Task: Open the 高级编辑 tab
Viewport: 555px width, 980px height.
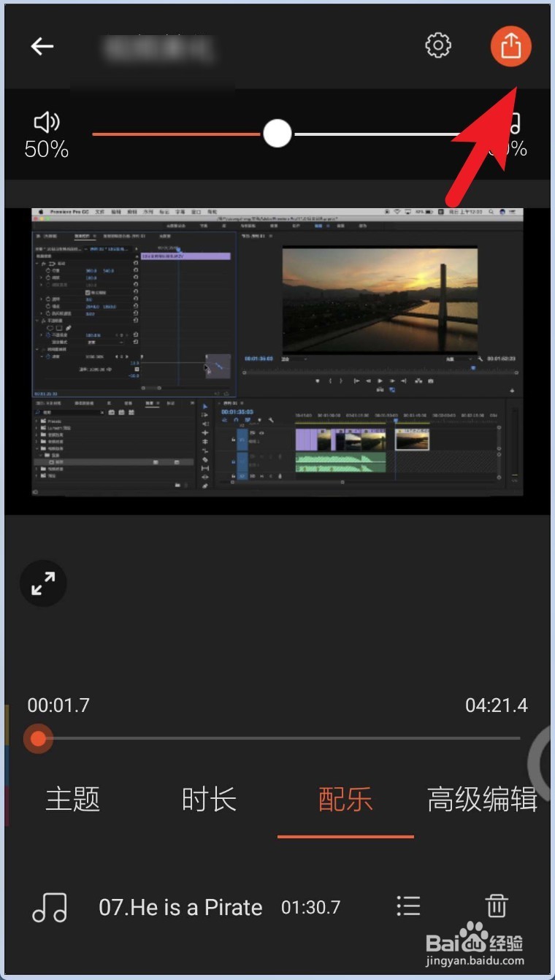Action: (482, 800)
